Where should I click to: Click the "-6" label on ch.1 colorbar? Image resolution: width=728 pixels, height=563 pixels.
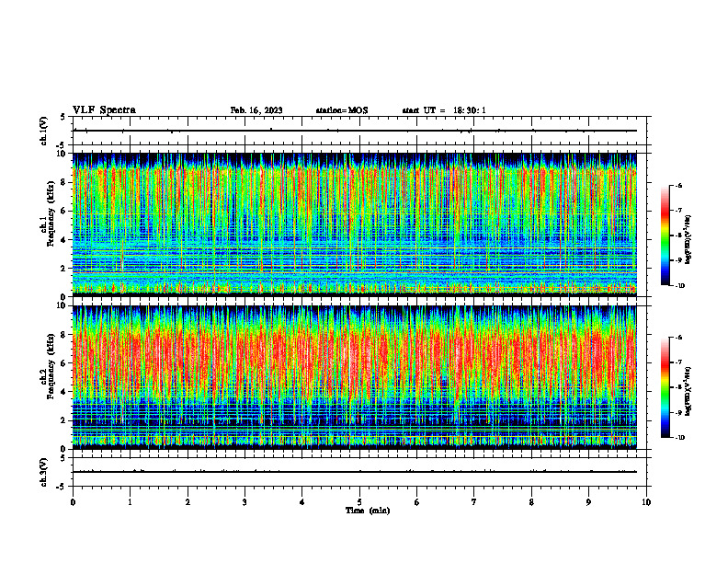pos(677,185)
